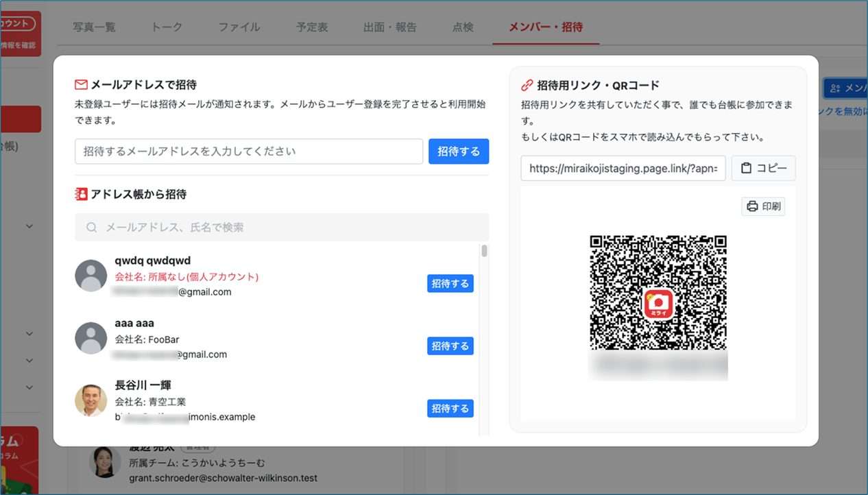Select name text qwdq qwdqwd
Viewport: 868px width, 495px height.
tap(153, 261)
